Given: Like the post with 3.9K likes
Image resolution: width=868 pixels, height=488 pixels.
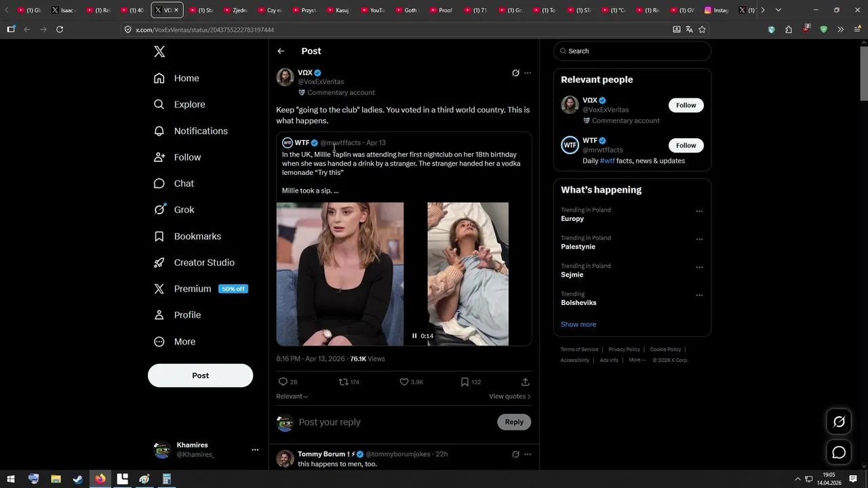Looking at the screenshot, I should pyautogui.click(x=404, y=382).
